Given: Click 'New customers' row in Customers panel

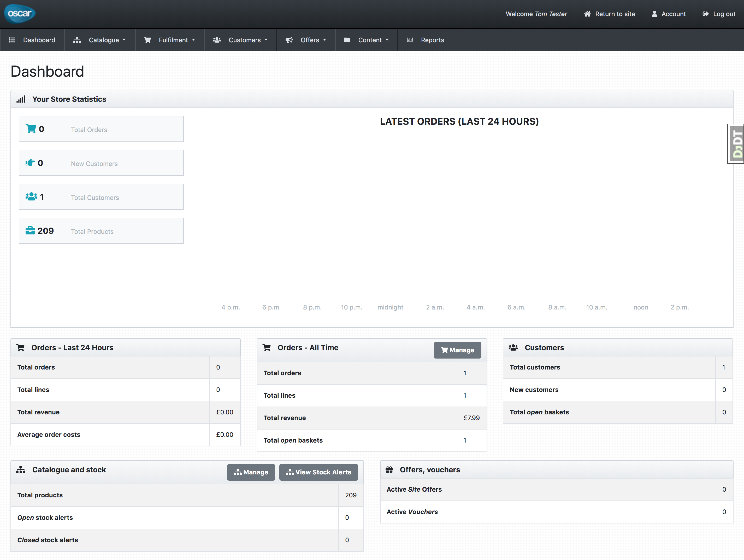Looking at the screenshot, I should tap(618, 390).
